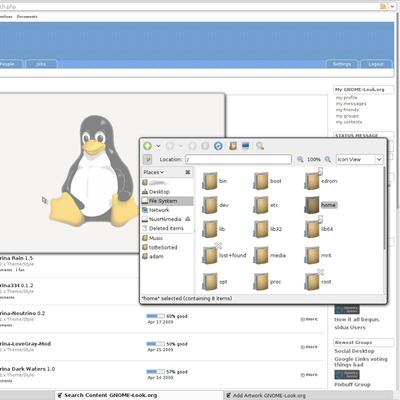The height and width of the screenshot is (400, 400).
Task: Zoom in with the plus magnifier
Action: [328, 159]
